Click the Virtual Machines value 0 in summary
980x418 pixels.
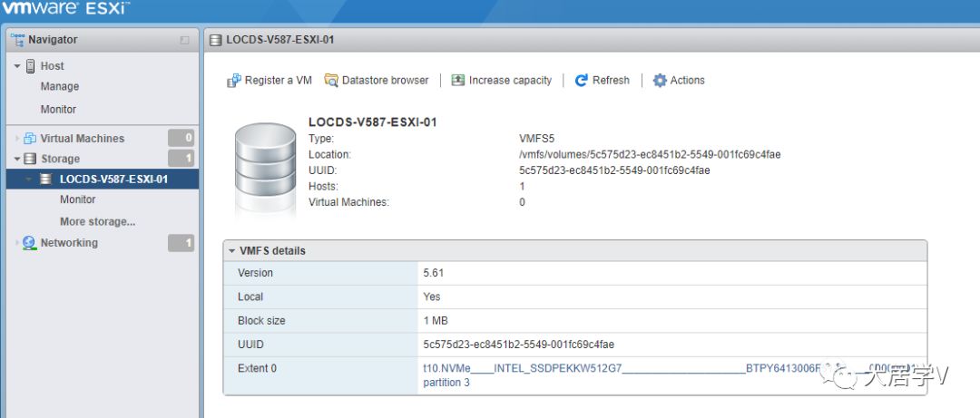tap(522, 202)
